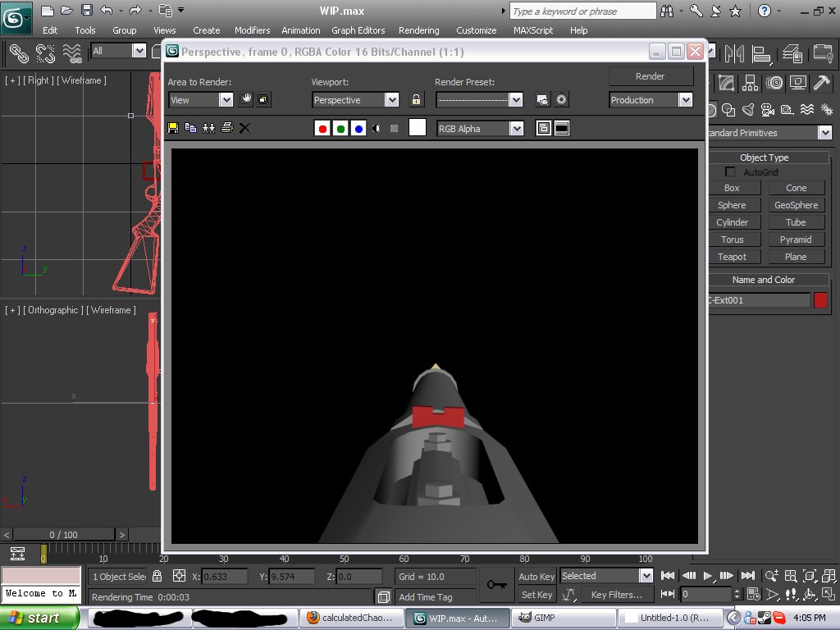Open the Modifiers menu
This screenshot has width=840, height=630.
(252, 30)
